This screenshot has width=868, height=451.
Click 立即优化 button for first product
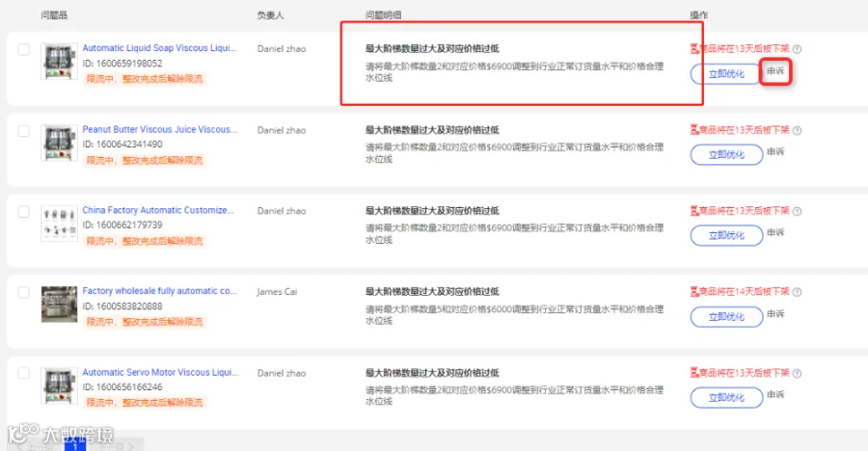pyautogui.click(x=726, y=74)
